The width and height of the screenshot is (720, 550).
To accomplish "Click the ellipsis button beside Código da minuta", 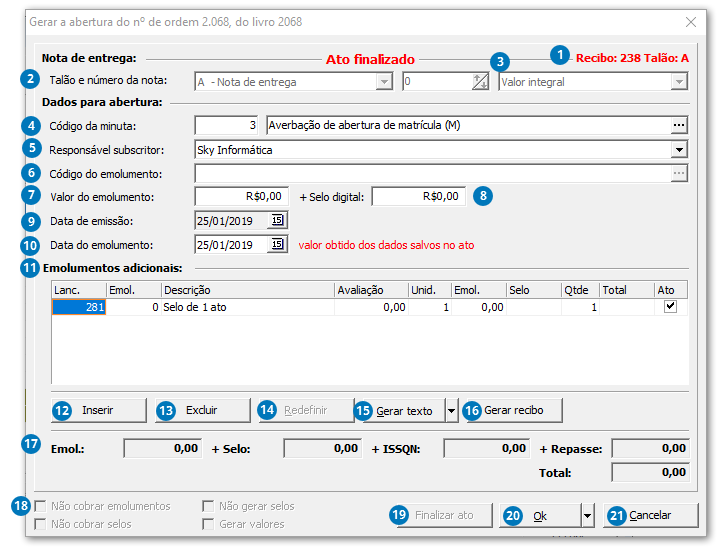I will (680, 125).
